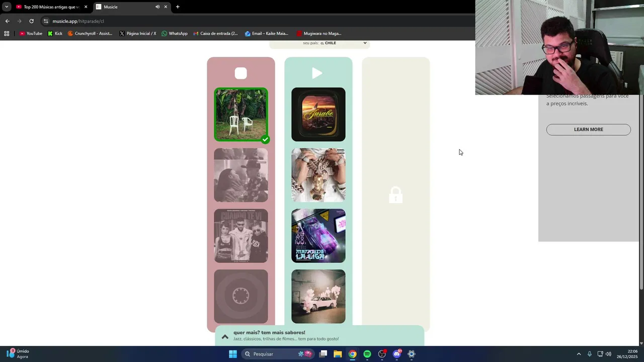Open the Kick bookmark
This screenshot has height=362, width=644.
[55, 34]
